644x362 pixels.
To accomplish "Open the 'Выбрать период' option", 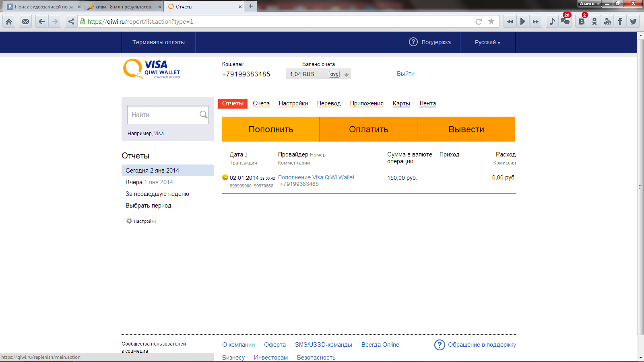I will point(149,206).
